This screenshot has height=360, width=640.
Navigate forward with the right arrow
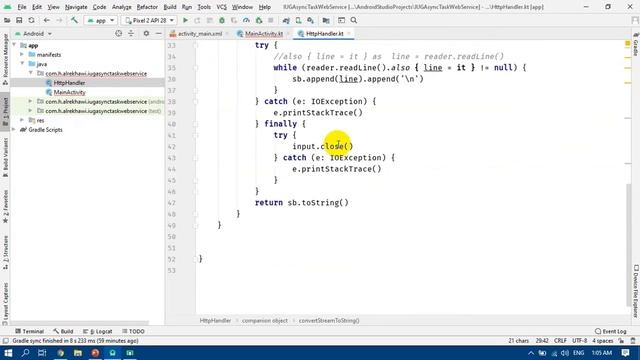click(59, 20)
